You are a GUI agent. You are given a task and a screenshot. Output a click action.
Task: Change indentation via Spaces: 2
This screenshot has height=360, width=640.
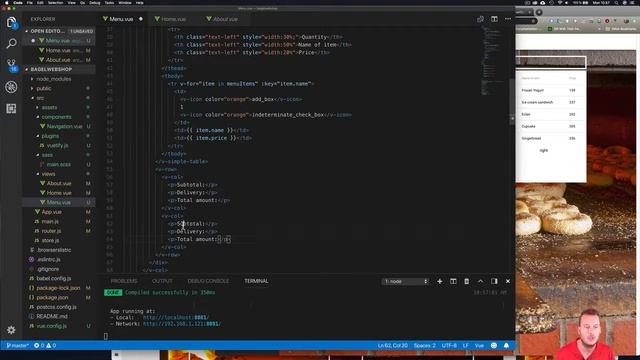coord(425,346)
